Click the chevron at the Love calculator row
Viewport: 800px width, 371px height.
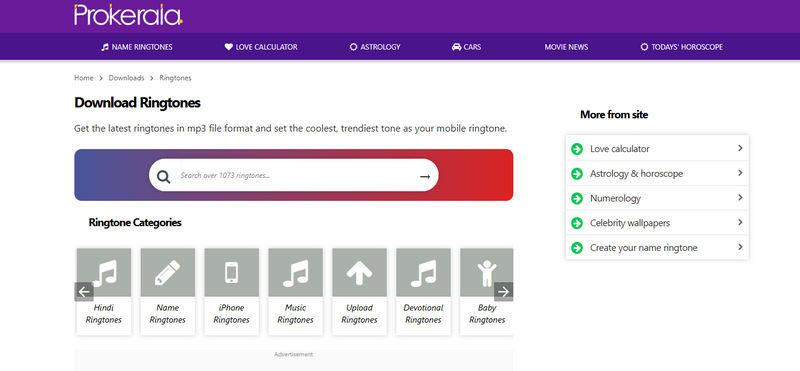pos(740,148)
